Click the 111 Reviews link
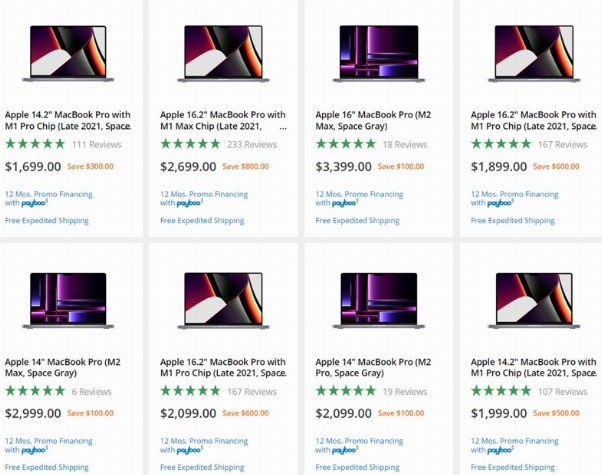Viewport: 602px width, 475px height. click(96, 145)
